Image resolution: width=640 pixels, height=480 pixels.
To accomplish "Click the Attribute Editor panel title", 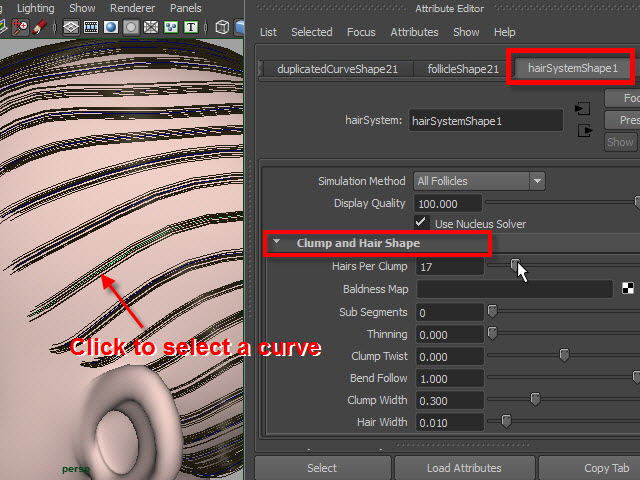I will click(x=449, y=9).
